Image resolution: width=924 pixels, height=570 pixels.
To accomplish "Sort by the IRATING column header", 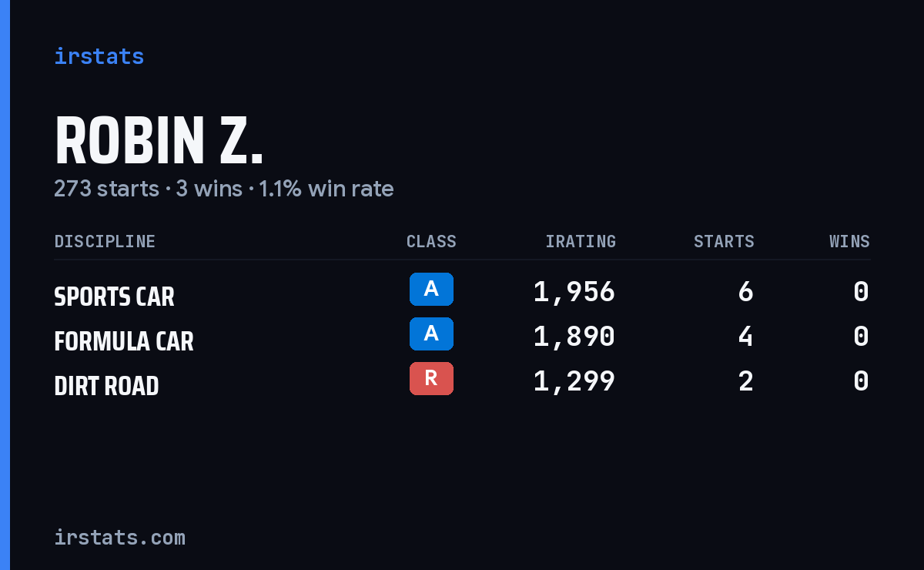I will tap(581, 241).
